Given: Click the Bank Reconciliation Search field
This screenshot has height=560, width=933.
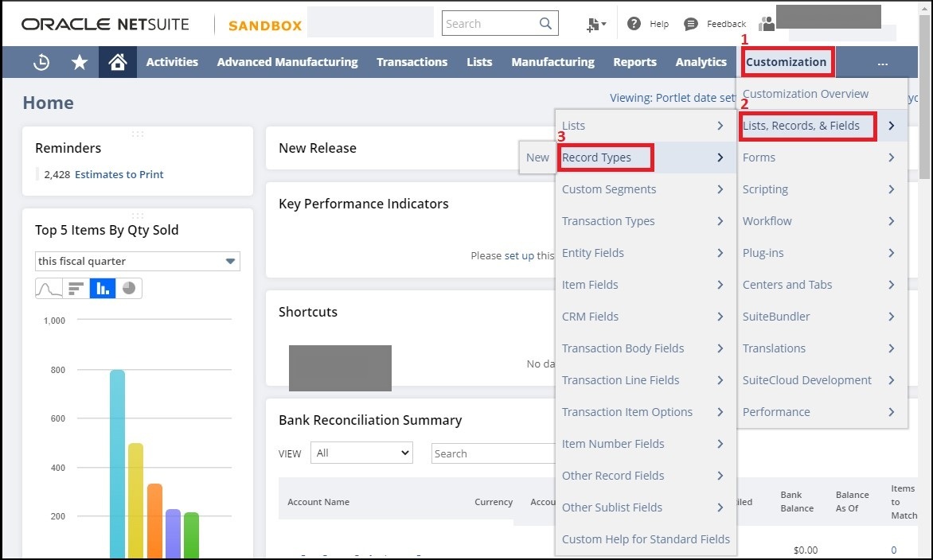Looking at the screenshot, I should pyautogui.click(x=494, y=453).
